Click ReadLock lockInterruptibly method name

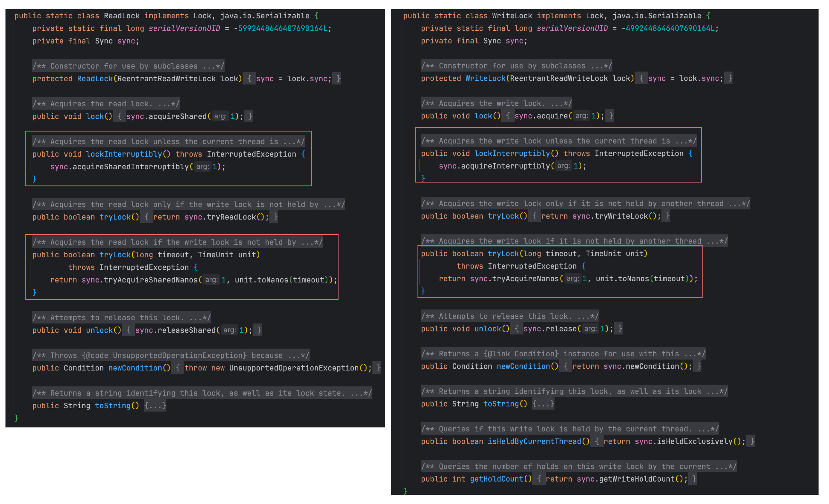(x=124, y=154)
